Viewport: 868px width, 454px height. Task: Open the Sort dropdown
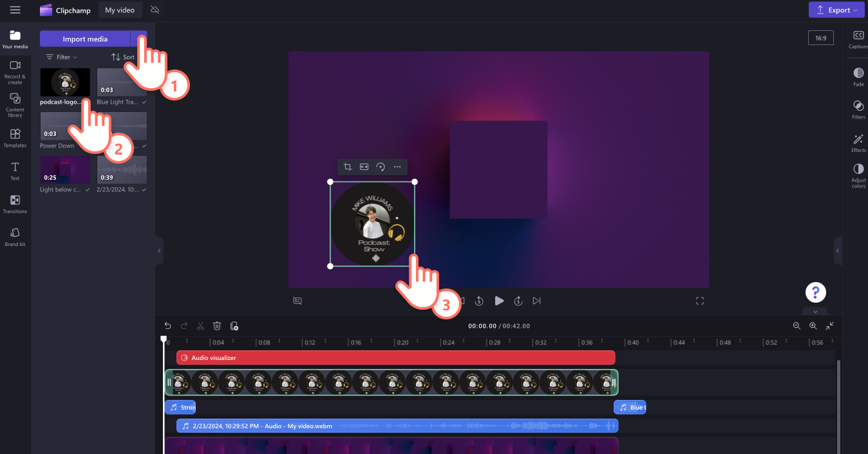pos(124,57)
